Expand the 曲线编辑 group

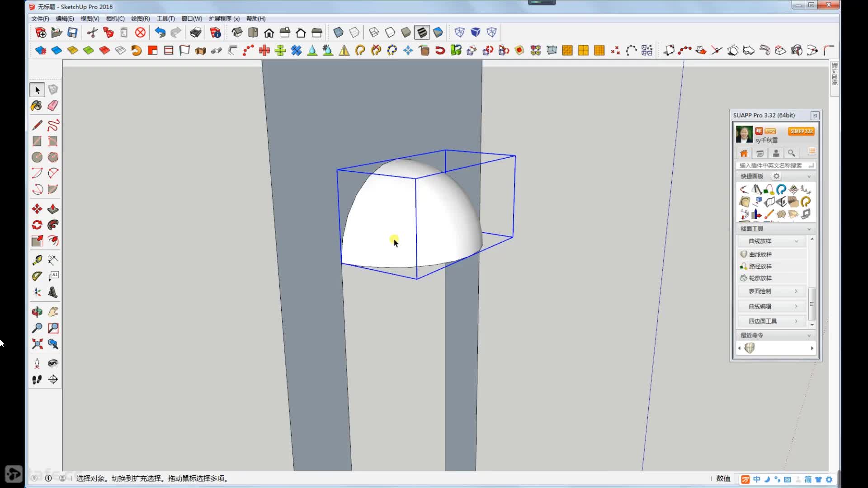(773, 306)
